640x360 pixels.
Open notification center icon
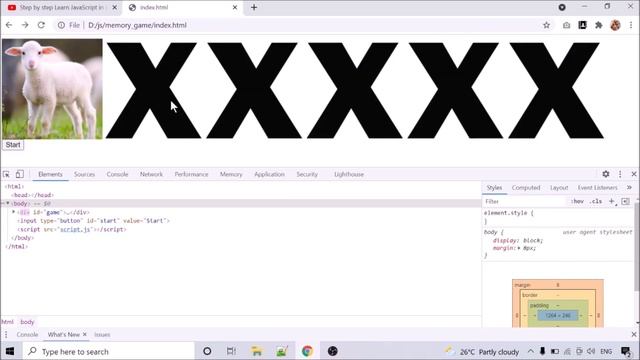[x=626, y=351]
